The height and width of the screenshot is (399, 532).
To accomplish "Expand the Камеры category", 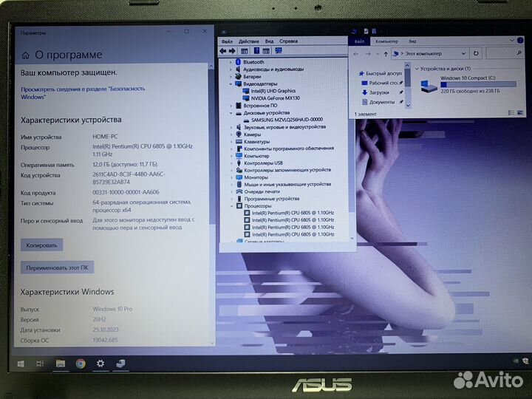I will (x=231, y=134).
